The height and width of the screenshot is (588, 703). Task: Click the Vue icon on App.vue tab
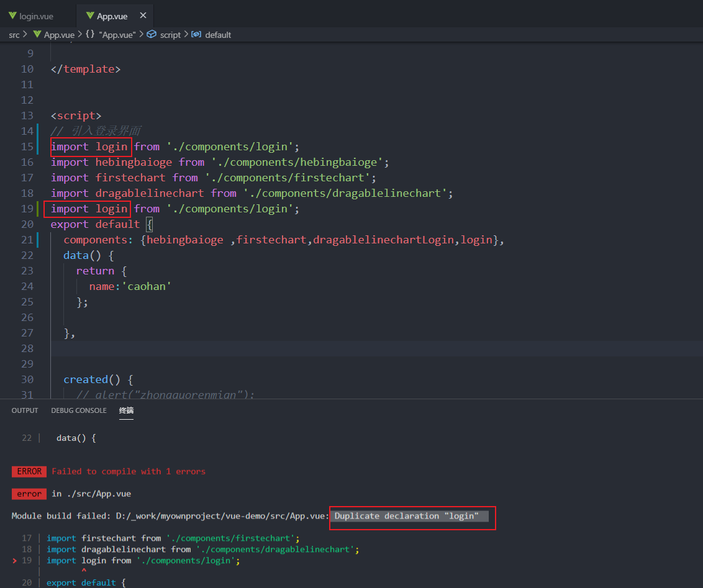point(90,16)
